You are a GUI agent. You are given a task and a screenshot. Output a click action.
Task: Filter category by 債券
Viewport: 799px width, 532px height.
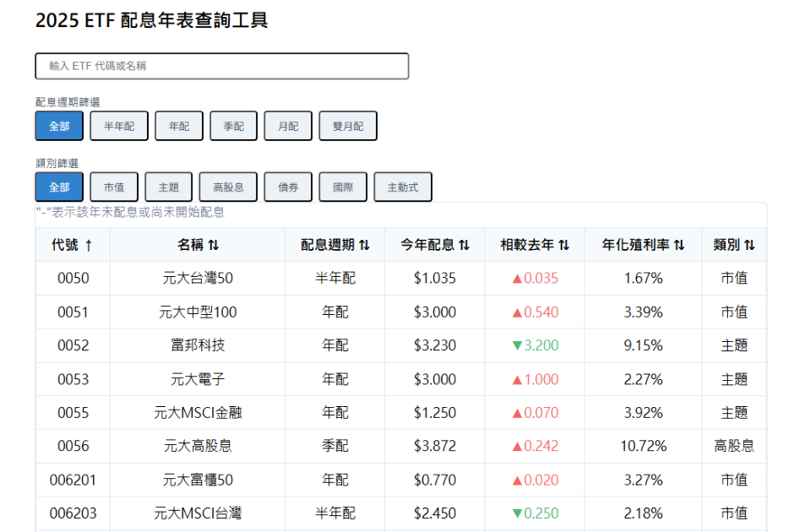coord(288,187)
